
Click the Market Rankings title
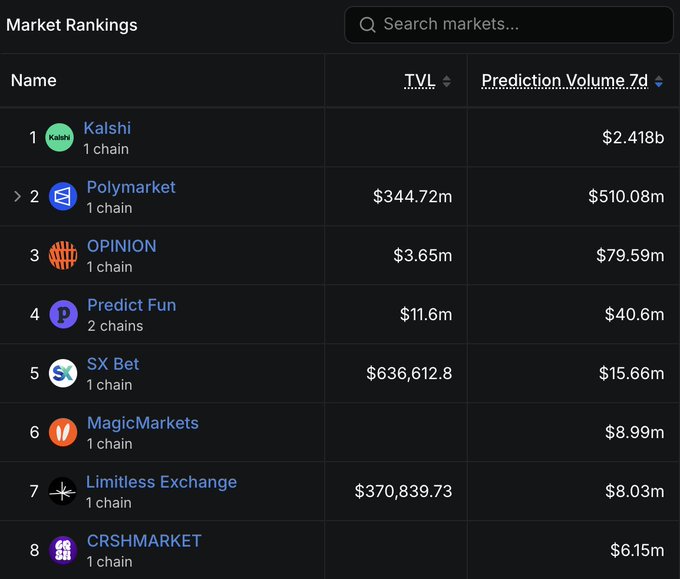click(72, 25)
